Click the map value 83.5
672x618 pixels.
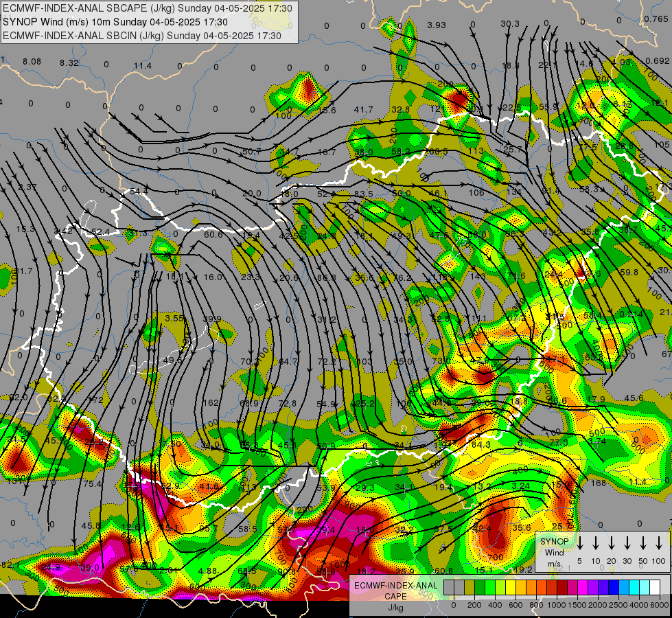click(x=363, y=194)
